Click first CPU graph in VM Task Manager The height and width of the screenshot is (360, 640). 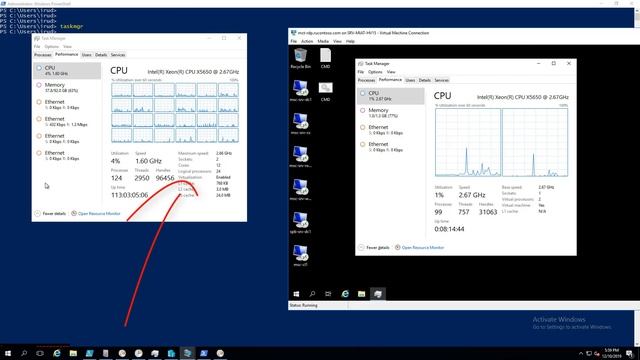[468, 142]
